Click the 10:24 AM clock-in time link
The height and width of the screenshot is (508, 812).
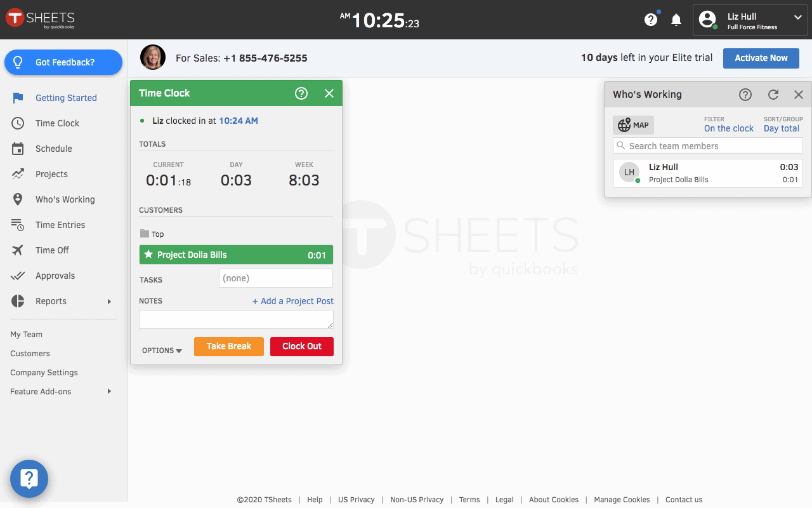239,121
